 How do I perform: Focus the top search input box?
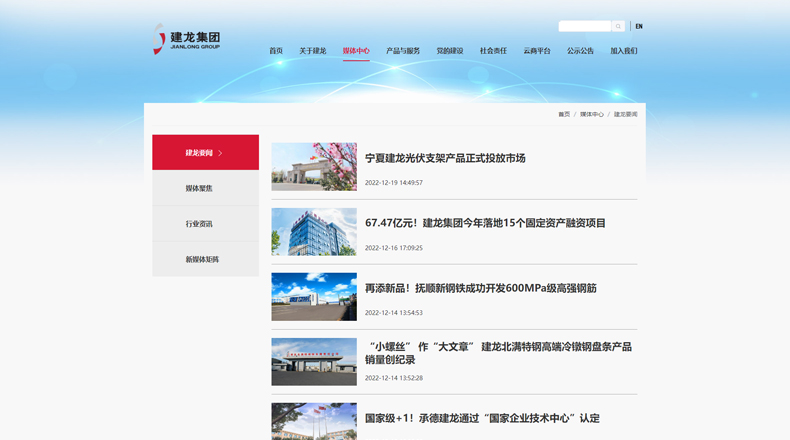click(585, 26)
